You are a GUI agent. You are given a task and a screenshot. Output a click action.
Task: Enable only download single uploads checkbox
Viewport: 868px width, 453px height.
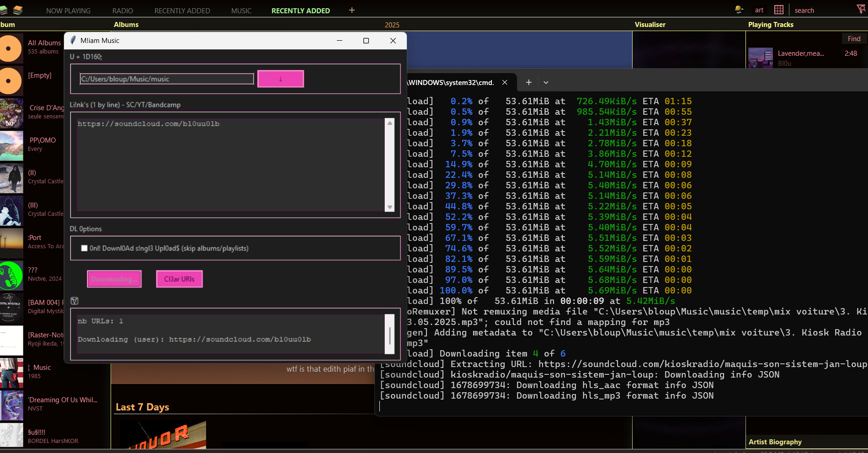coord(84,248)
